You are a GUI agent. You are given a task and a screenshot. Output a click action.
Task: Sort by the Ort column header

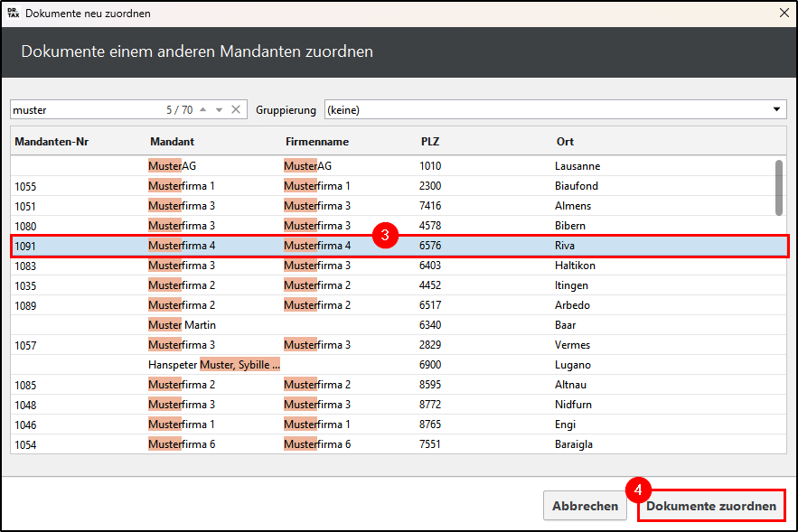point(565,142)
